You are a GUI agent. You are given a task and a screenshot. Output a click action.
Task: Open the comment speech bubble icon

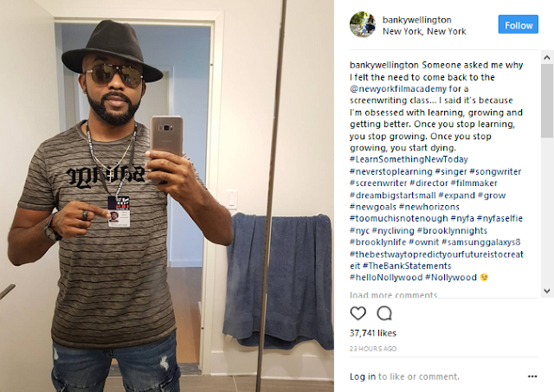point(384,313)
